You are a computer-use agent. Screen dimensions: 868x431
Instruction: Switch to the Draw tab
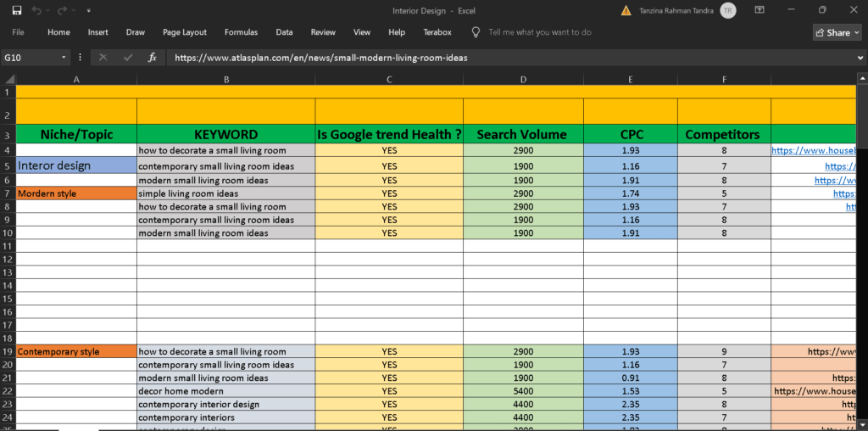pyautogui.click(x=136, y=32)
